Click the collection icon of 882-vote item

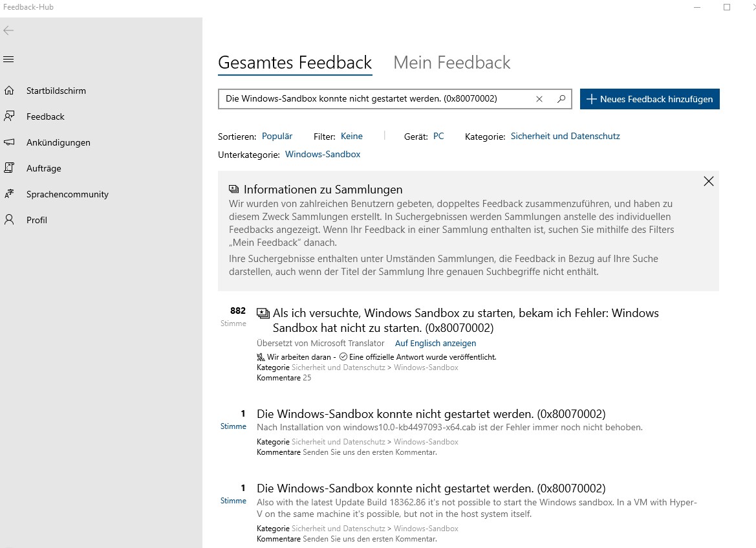pyautogui.click(x=263, y=314)
